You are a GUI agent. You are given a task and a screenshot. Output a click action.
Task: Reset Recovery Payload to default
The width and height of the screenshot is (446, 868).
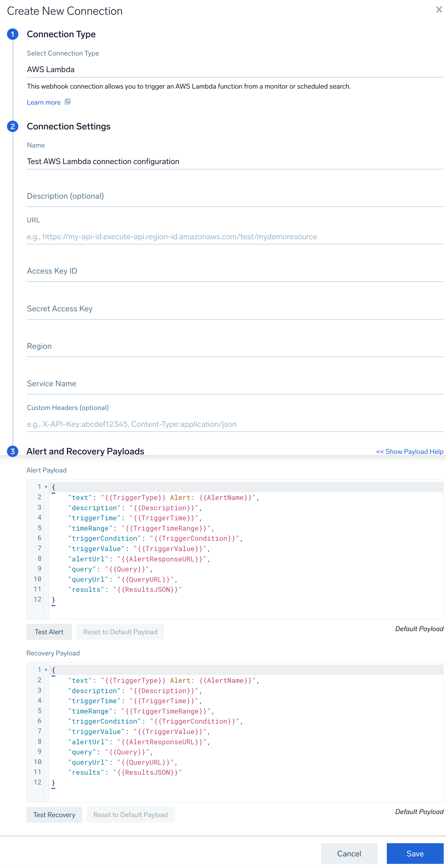click(130, 815)
